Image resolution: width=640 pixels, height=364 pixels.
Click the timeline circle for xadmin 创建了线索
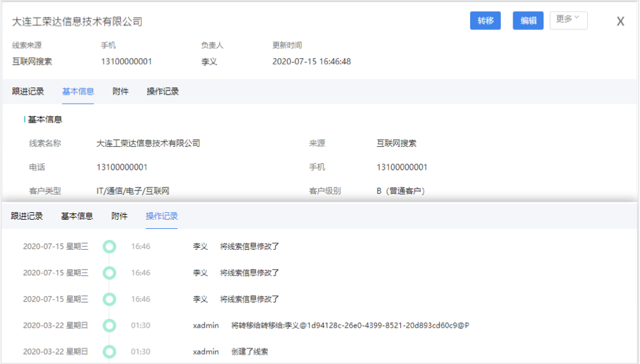pos(109,351)
